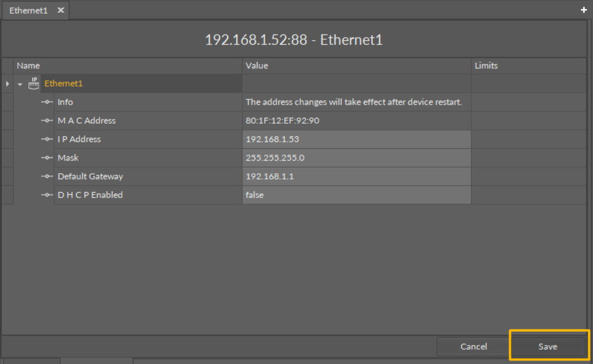Click the slot icon beside Default Gateway

point(48,176)
